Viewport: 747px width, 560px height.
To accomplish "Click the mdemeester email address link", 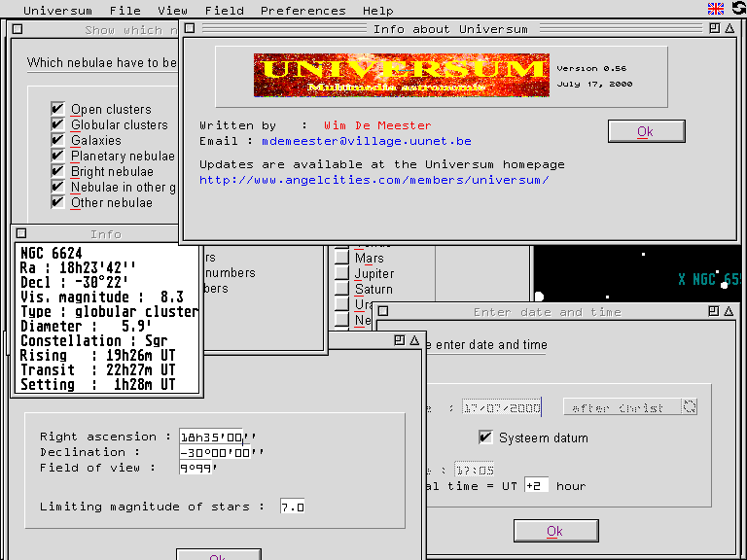I will [367, 141].
